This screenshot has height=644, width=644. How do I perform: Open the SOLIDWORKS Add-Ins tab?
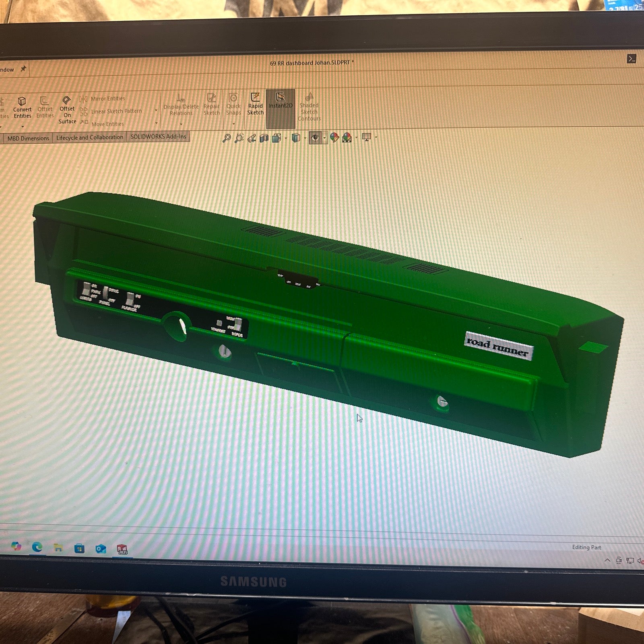point(158,137)
